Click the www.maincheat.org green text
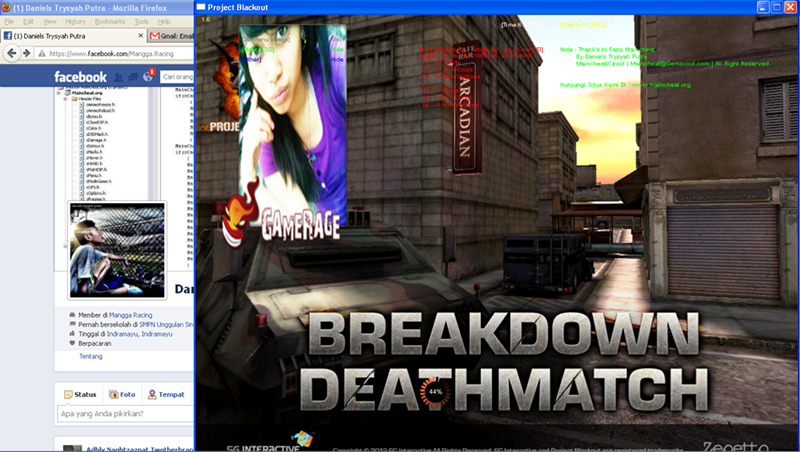 point(661,85)
